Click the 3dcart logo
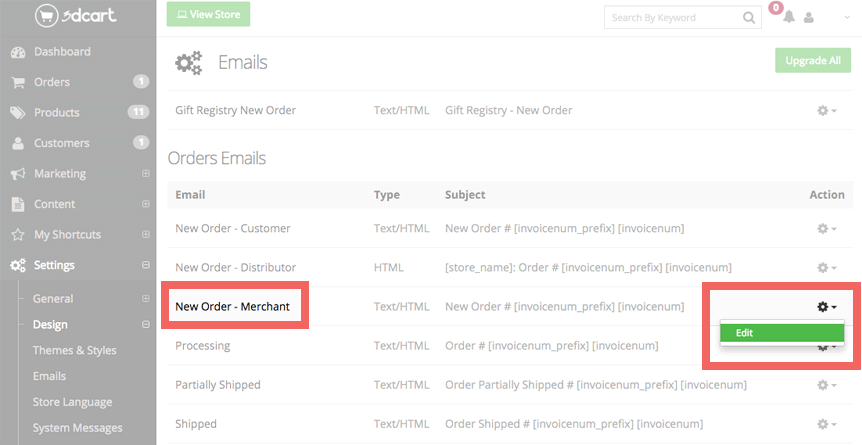This screenshot has height=445, width=862. 75,16
